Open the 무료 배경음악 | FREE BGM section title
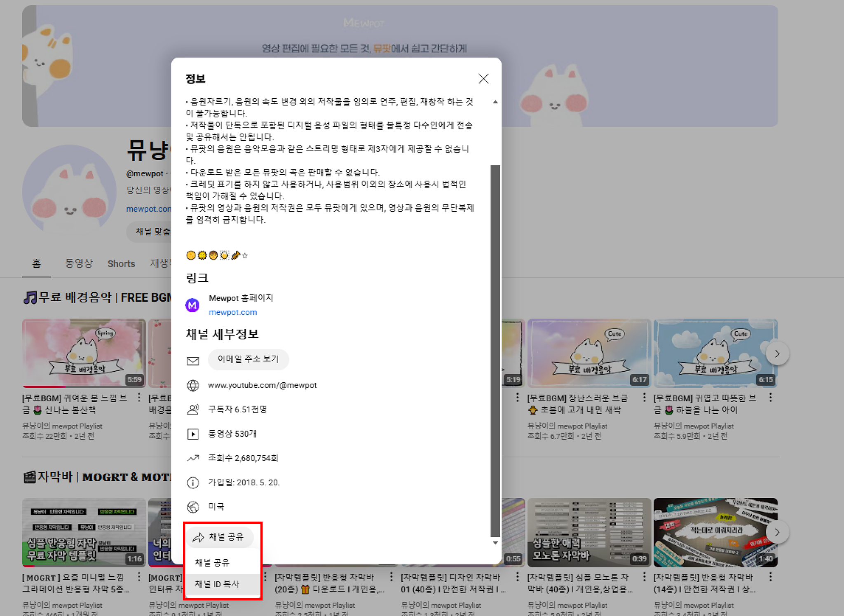Screen dimensions: 844x616 (97, 297)
